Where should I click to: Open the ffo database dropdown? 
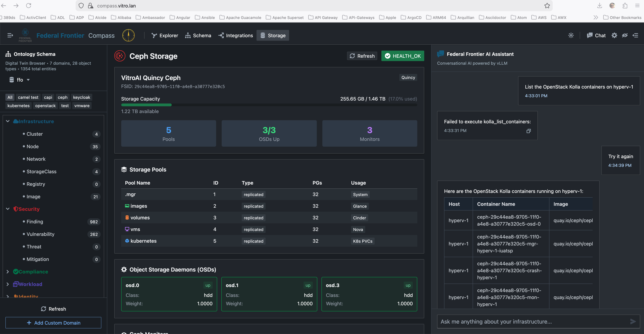point(20,80)
